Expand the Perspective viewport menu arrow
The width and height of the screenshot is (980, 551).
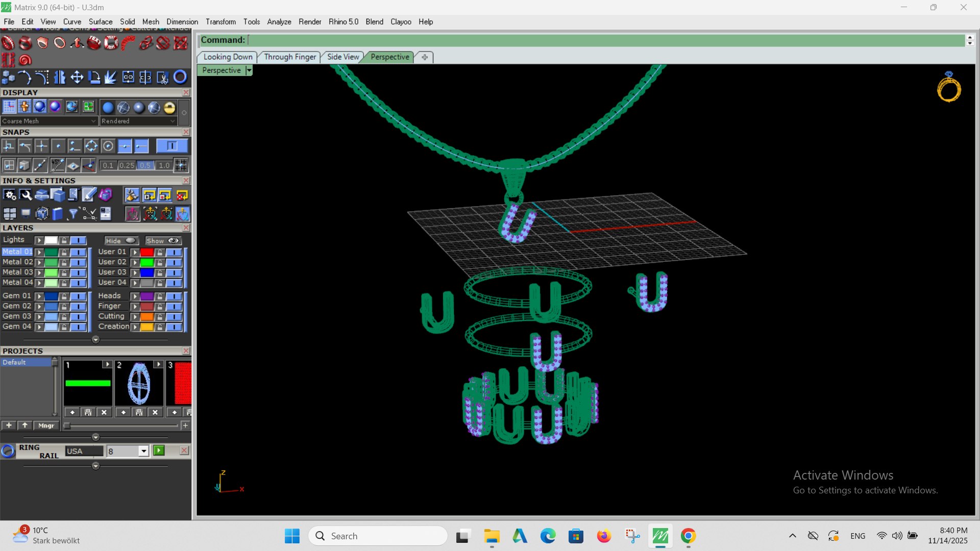pos(249,70)
